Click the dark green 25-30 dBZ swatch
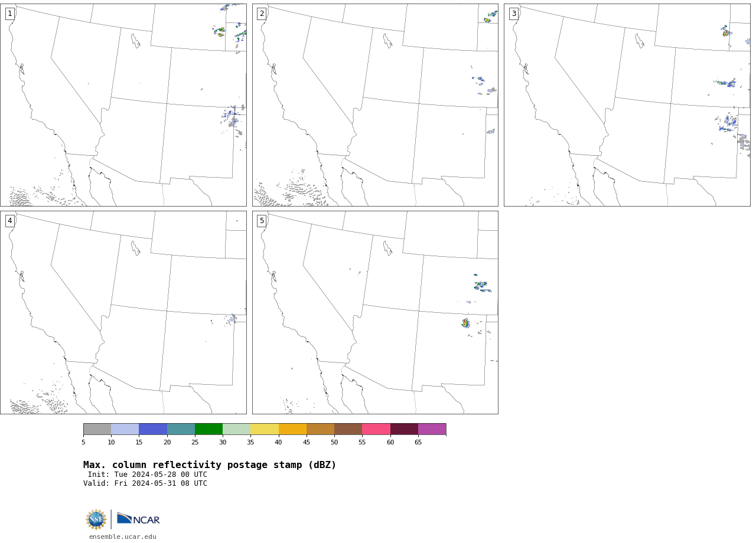Viewport: 756px width, 543px height. (x=208, y=429)
